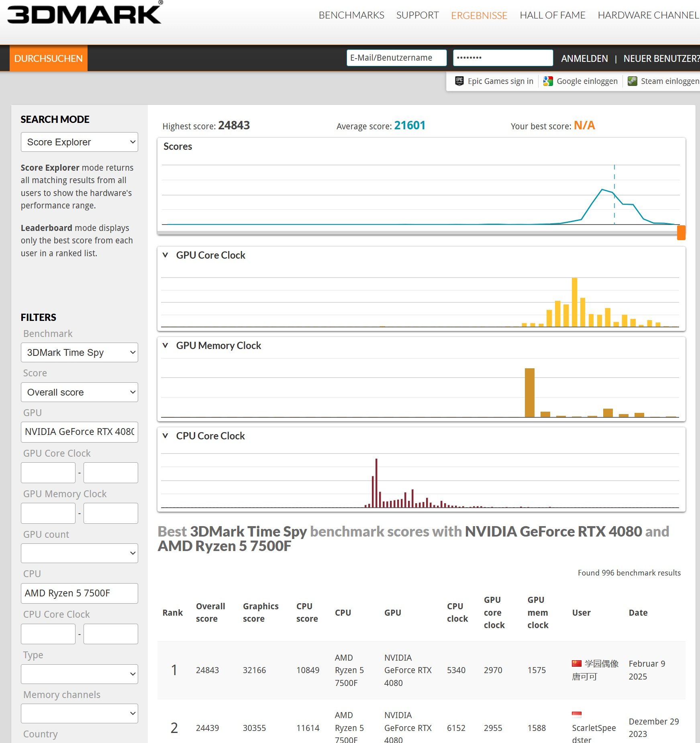Click the Graphics score column header
Screen dimensions: 700x743
[261, 612]
